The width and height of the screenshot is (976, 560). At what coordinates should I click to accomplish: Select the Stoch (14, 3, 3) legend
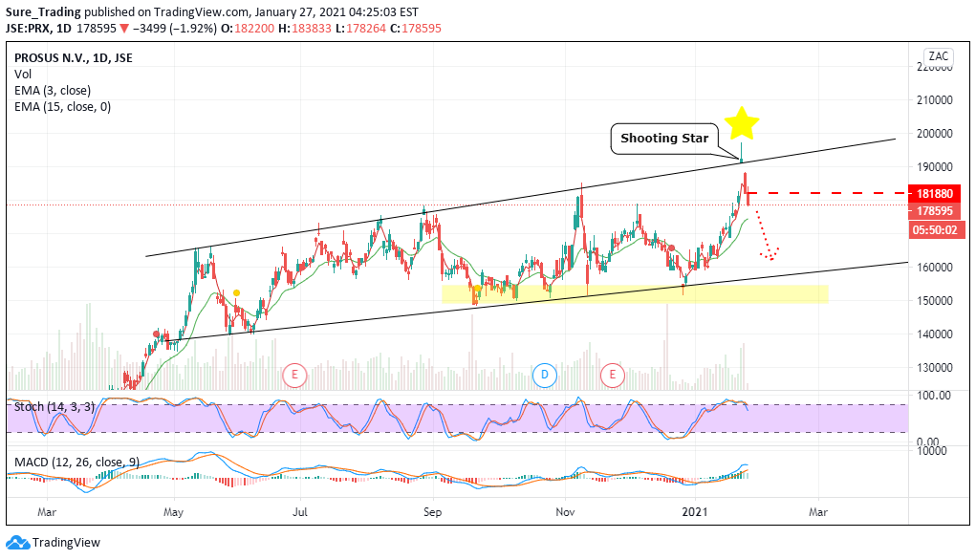point(54,407)
